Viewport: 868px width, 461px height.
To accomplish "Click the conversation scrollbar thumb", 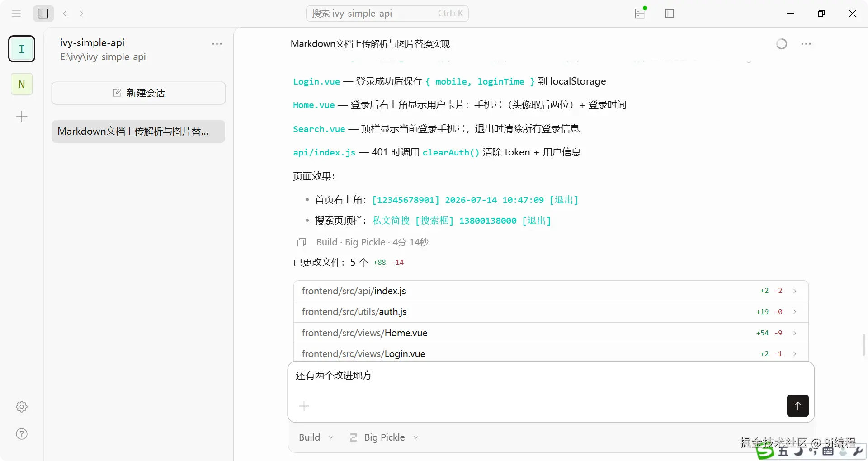I will (863, 345).
